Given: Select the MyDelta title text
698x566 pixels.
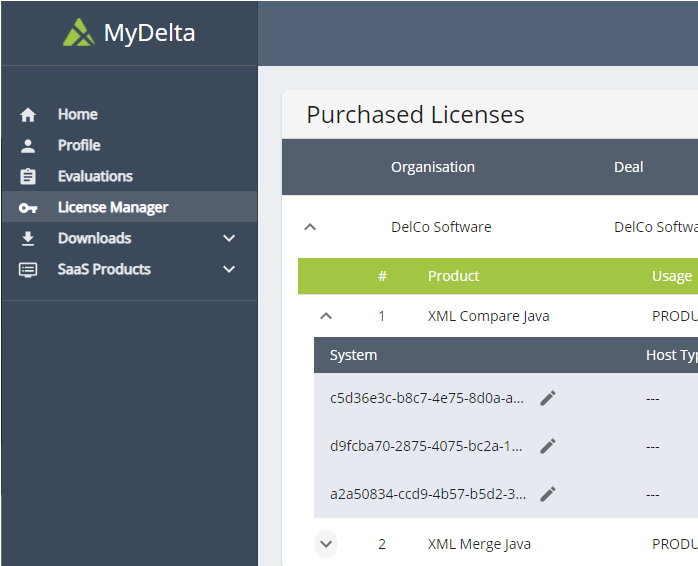Looking at the screenshot, I should (x=150, y=33).
